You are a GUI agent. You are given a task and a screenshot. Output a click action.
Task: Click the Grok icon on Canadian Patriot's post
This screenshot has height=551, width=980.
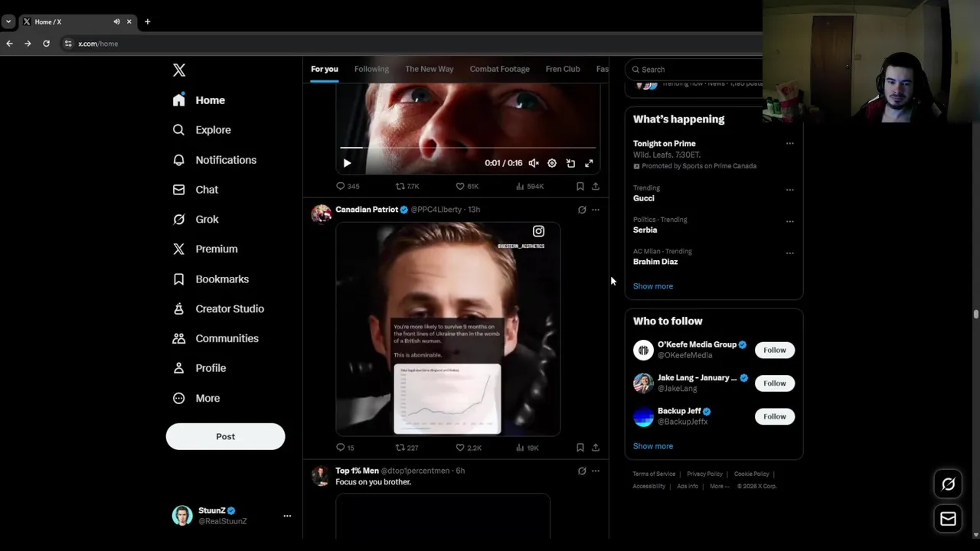coord(582,210)
